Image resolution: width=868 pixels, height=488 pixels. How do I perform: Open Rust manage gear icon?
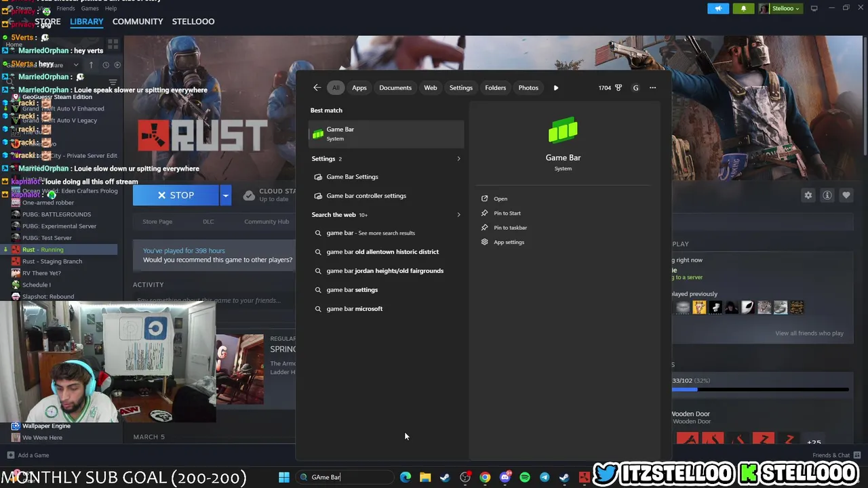[x=808, y=195]
